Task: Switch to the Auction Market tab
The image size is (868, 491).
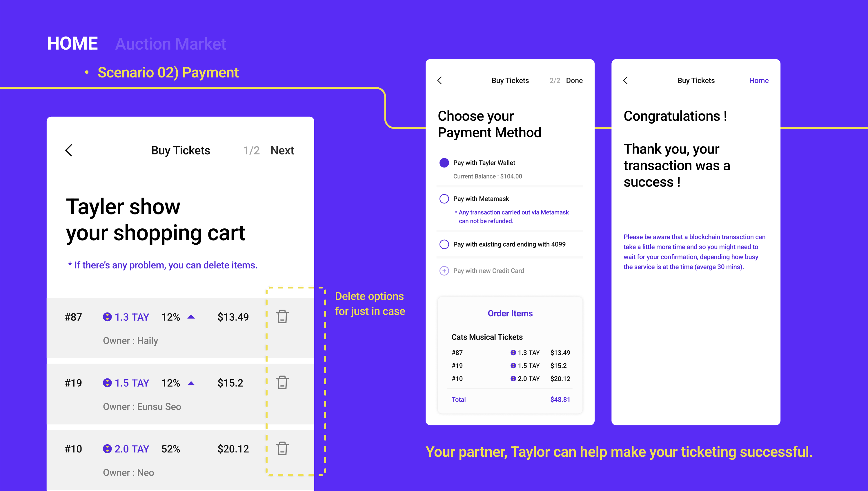Action: click(x=170, y=44)
